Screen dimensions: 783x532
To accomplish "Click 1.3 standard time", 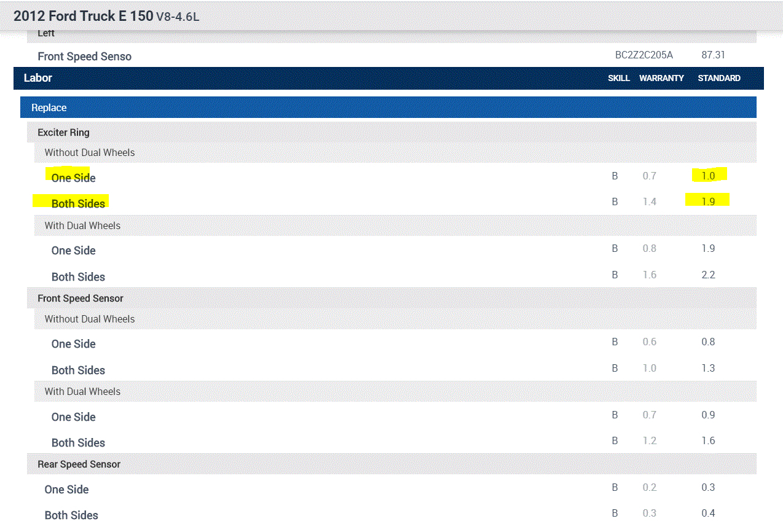I will click(708, 368).
